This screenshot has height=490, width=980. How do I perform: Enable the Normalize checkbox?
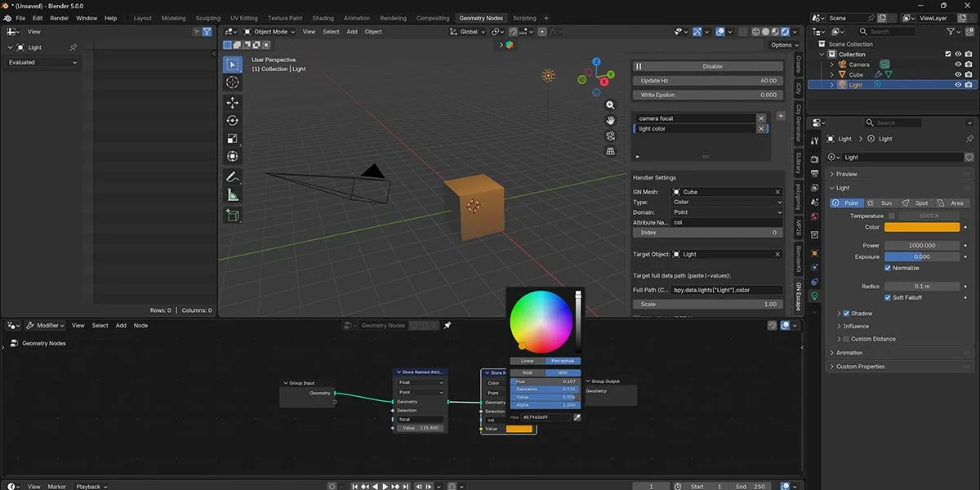tap(888, 268)
